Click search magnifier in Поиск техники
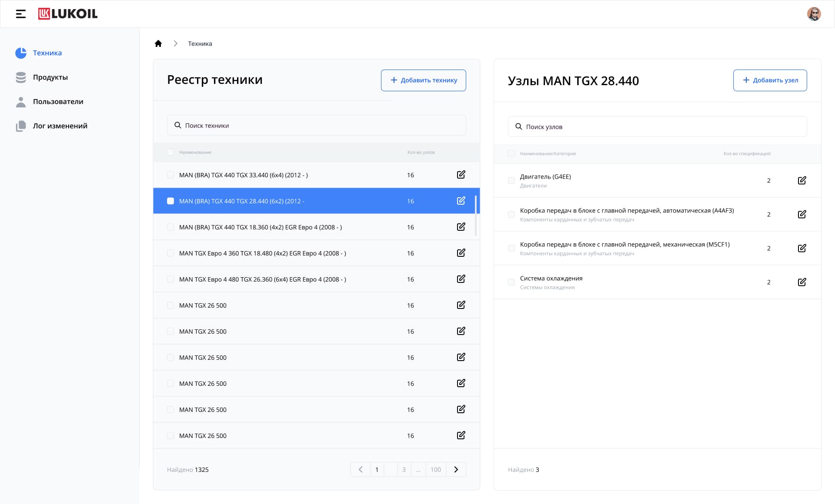The height and width of the screenshot is (504, 835). pyautogui.click(x=177, y=125)
